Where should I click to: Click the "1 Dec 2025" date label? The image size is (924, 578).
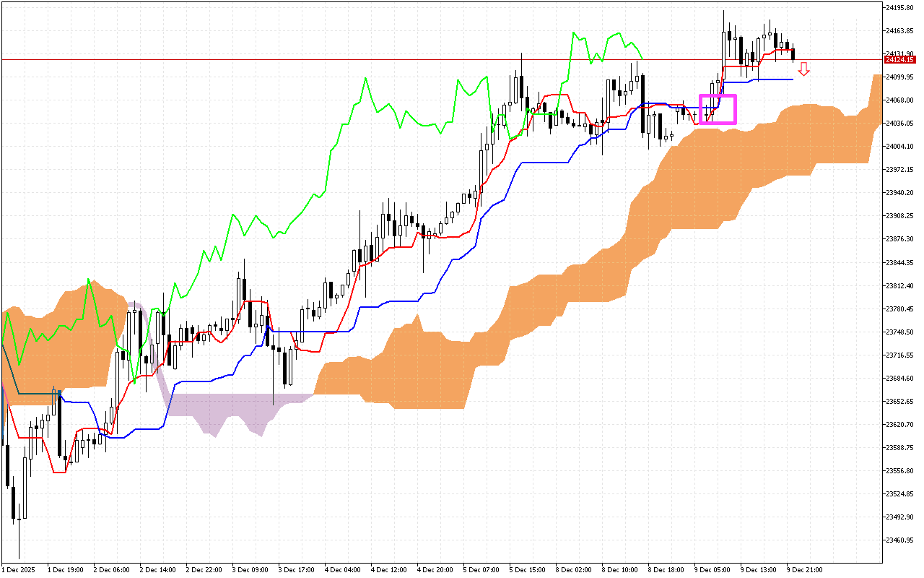pyautogui.click(x=19, y=569)
